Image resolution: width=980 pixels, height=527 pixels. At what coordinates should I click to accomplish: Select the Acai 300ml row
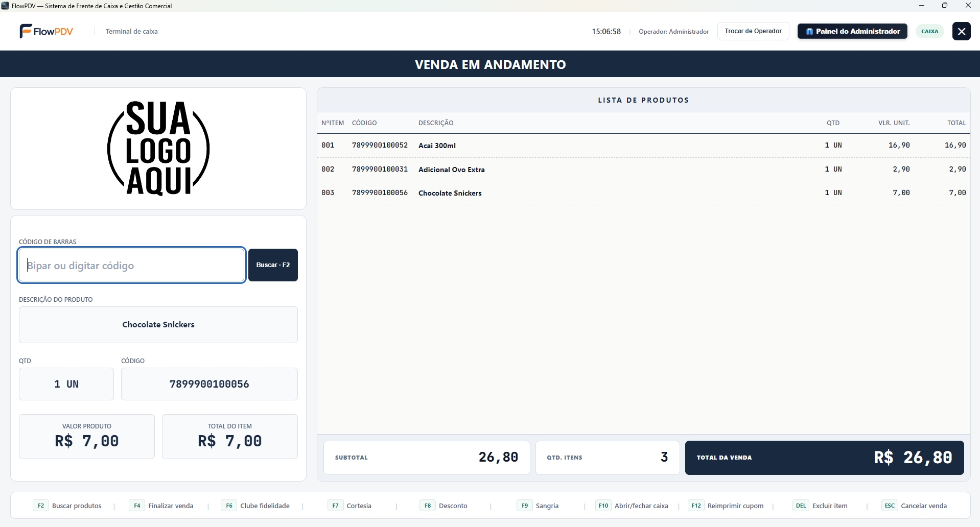(x=643, y=146)
